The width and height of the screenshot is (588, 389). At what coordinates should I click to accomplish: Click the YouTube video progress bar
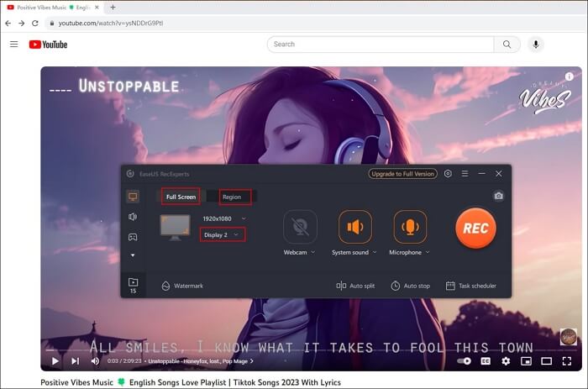(x=312, y=350)
